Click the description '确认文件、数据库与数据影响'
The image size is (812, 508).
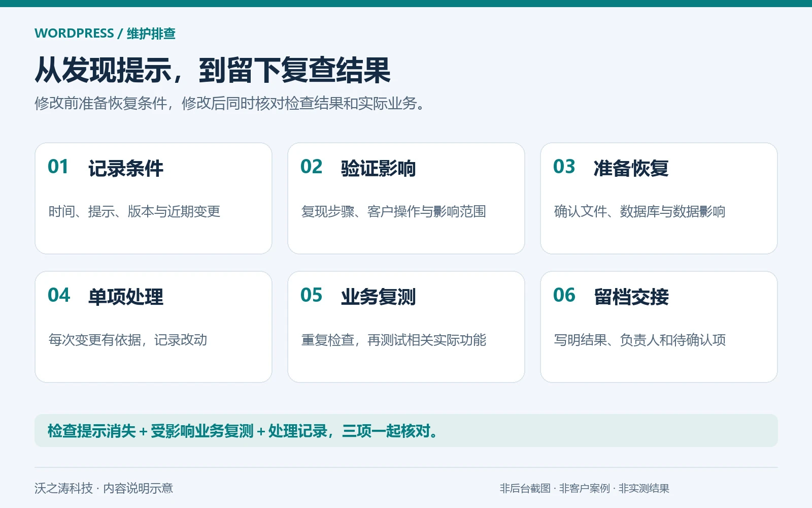click(639, 211)
